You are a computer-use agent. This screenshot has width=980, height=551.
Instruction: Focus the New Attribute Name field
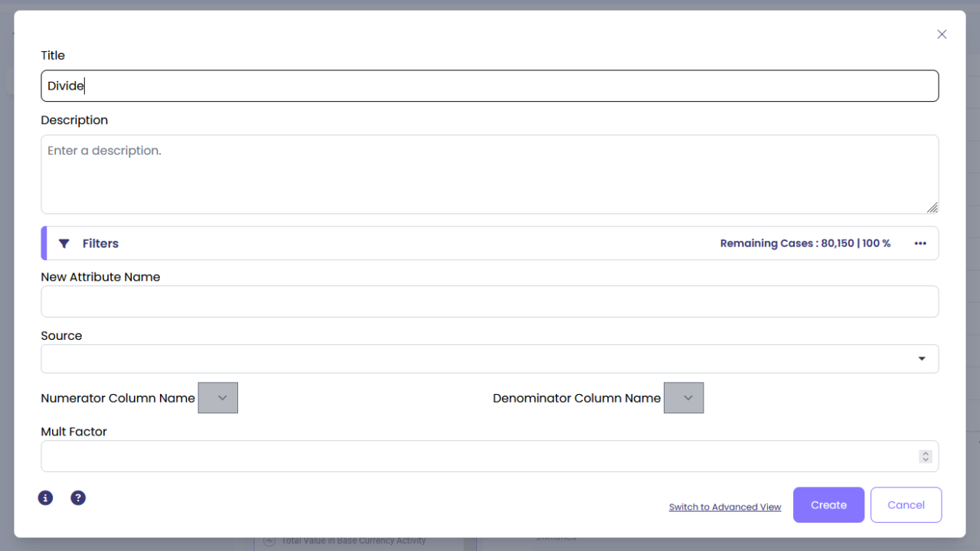pyautogui.click(x=489, y=302)
